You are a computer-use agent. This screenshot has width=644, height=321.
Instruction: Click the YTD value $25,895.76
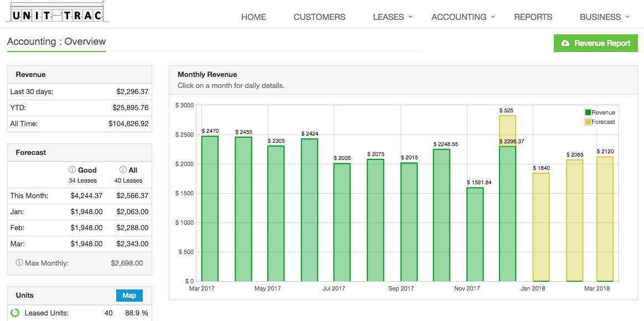point(130,108)
